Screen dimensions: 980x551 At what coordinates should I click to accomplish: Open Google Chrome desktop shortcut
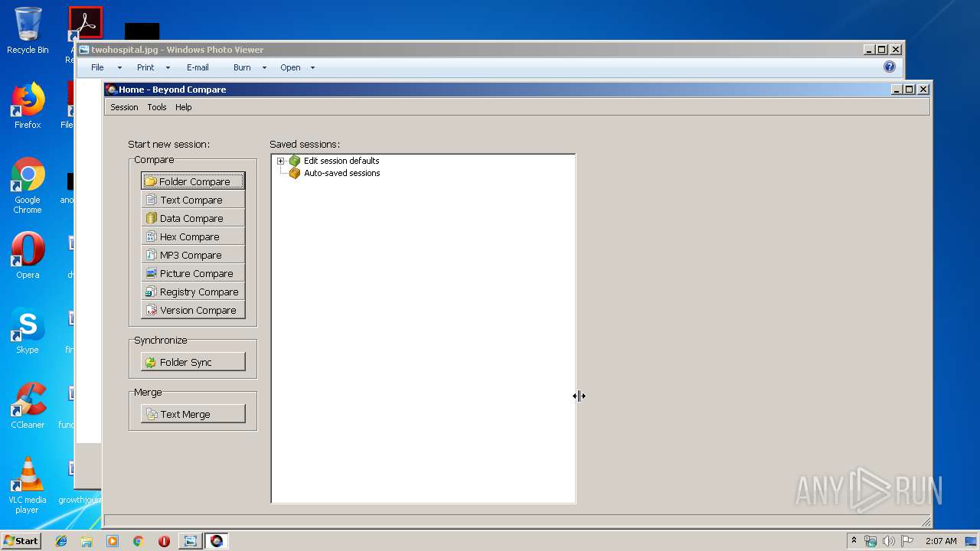[28, 185]
